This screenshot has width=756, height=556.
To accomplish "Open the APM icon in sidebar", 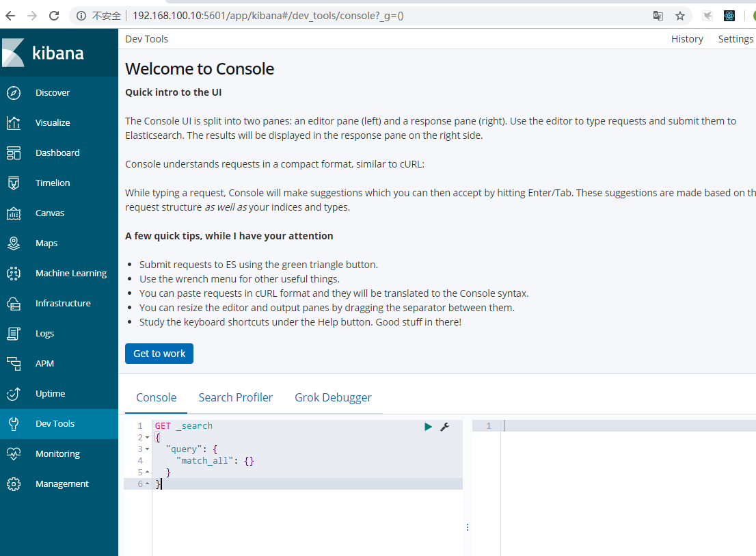I will tap(14, 364).
